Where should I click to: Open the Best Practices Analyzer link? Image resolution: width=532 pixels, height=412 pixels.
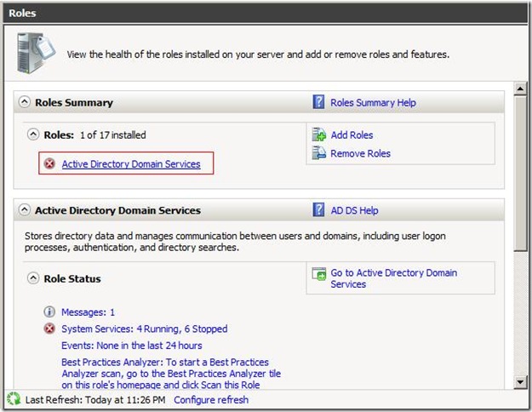coord(171,374)
